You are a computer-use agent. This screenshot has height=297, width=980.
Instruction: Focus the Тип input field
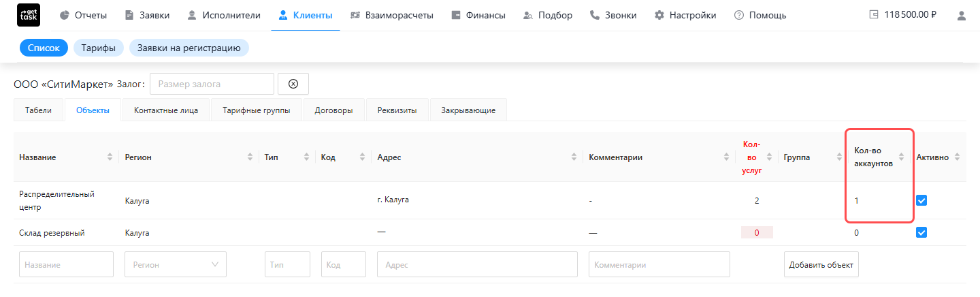[x=287, y=264]
